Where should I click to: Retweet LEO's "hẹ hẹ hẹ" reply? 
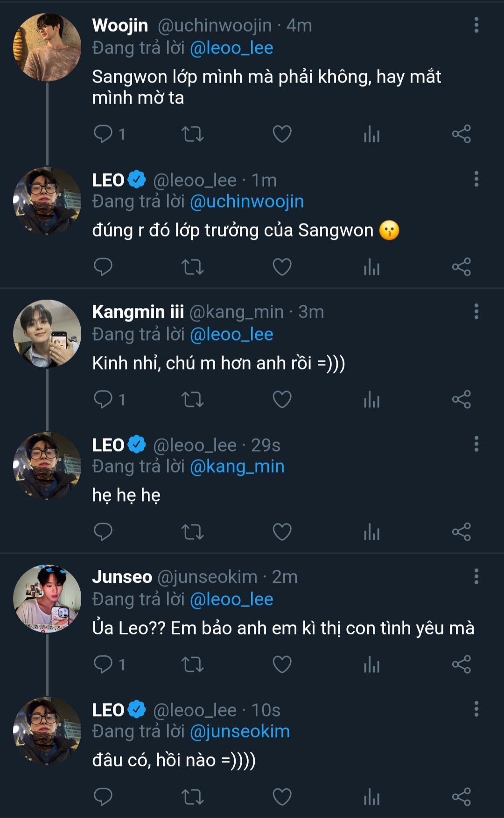click(192, 532)
